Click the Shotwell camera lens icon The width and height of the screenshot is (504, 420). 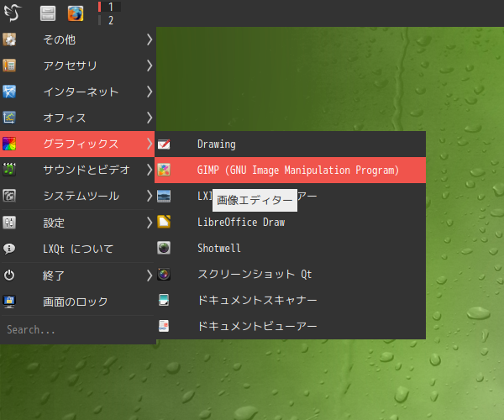click(x=164, y=248)
